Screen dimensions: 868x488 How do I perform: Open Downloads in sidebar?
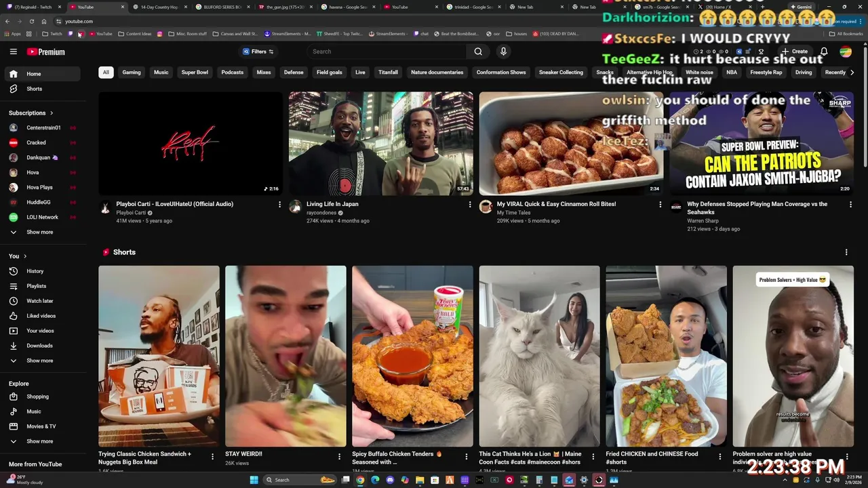point(42,346)
